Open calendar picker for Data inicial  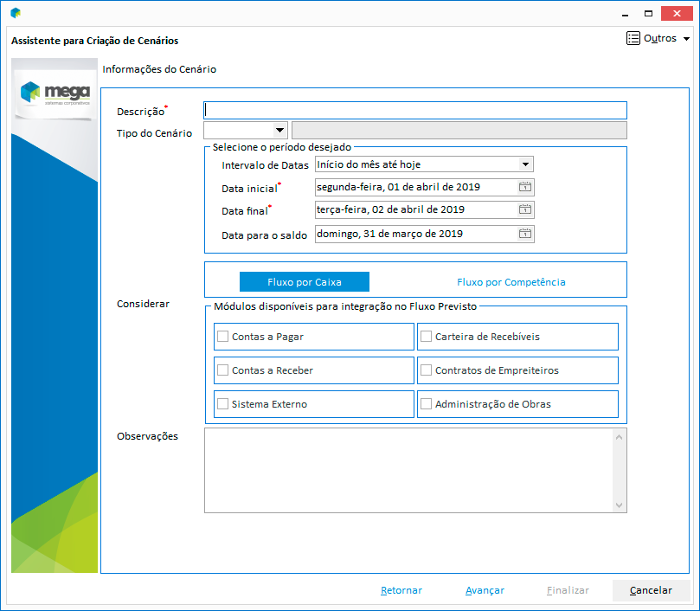524,187
